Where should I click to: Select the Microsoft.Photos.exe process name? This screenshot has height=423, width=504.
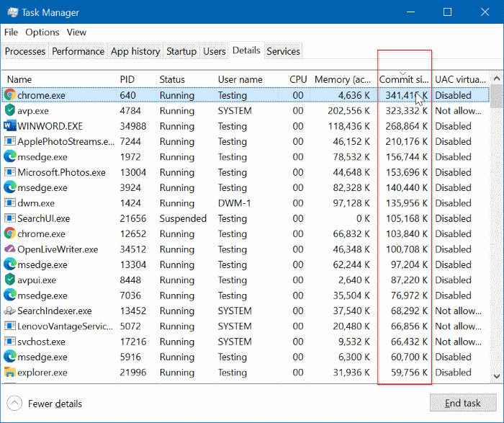(x=61, y=172)
